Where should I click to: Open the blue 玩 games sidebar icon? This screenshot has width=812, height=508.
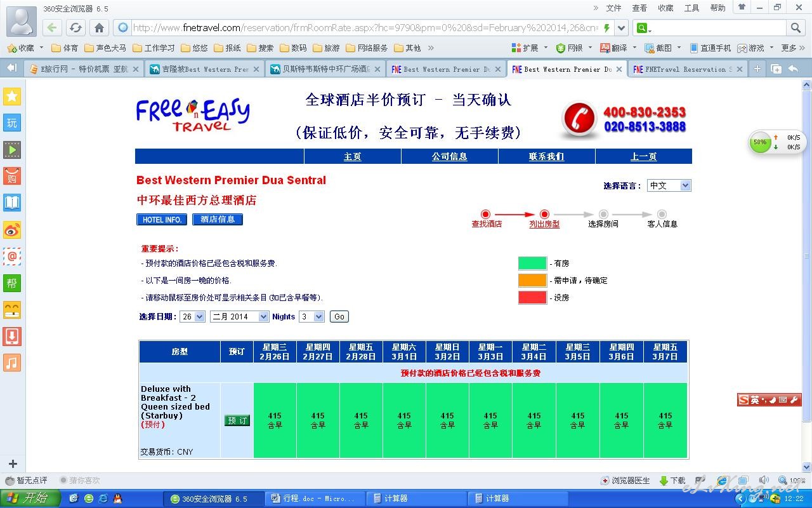point(12,123)
